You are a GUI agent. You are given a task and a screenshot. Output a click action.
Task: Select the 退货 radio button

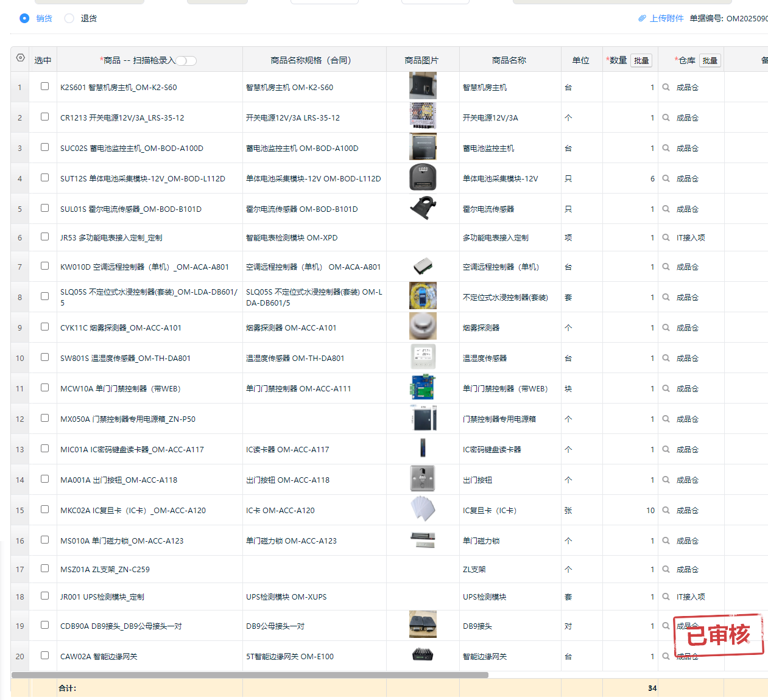69,18
